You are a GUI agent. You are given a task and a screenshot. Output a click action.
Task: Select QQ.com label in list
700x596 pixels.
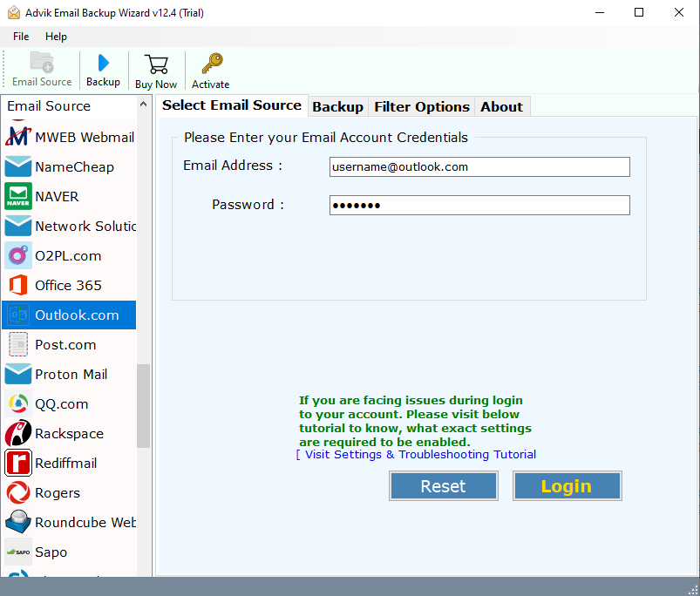coord(62,404)
